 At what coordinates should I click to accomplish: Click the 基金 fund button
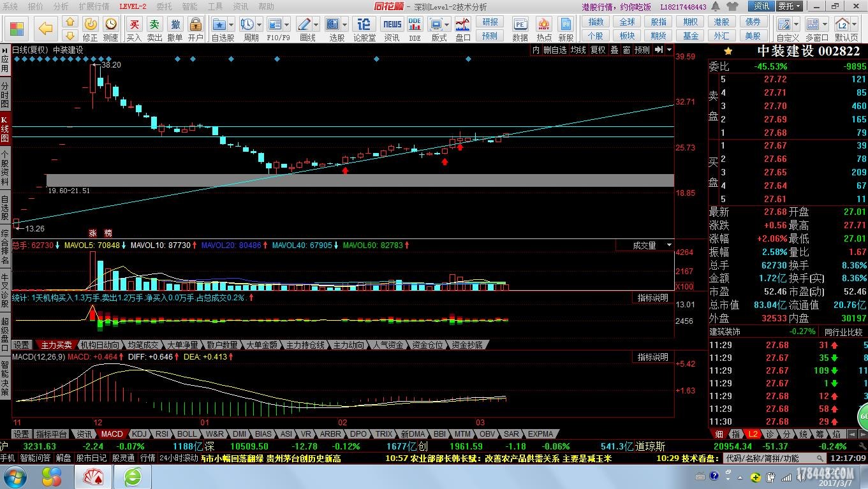pos(691,36)
